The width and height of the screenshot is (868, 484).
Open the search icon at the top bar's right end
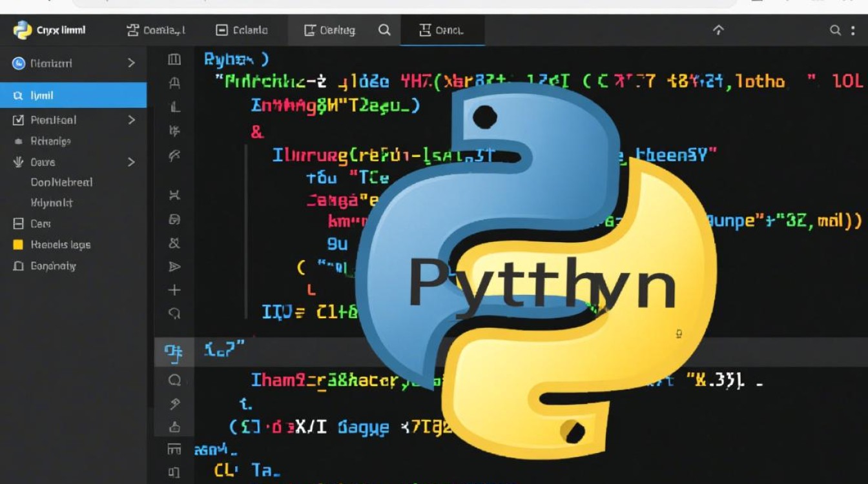tap(835, 30)
